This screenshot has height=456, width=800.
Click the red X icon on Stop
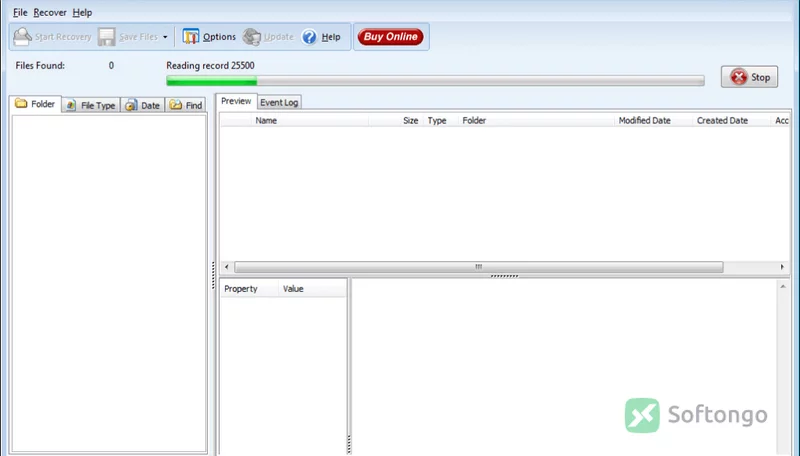[x=738, y=77]
